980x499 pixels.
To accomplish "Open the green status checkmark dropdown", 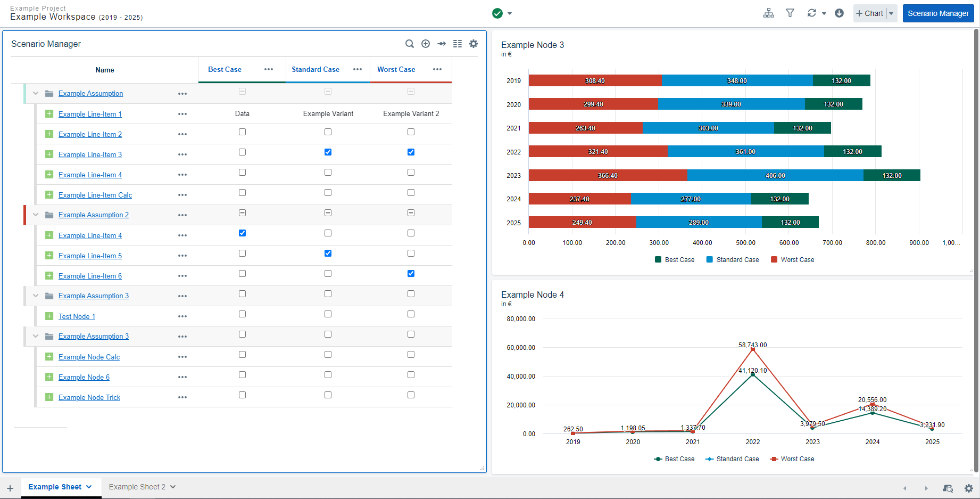I will pyautogui.click(x=509, y=13).
